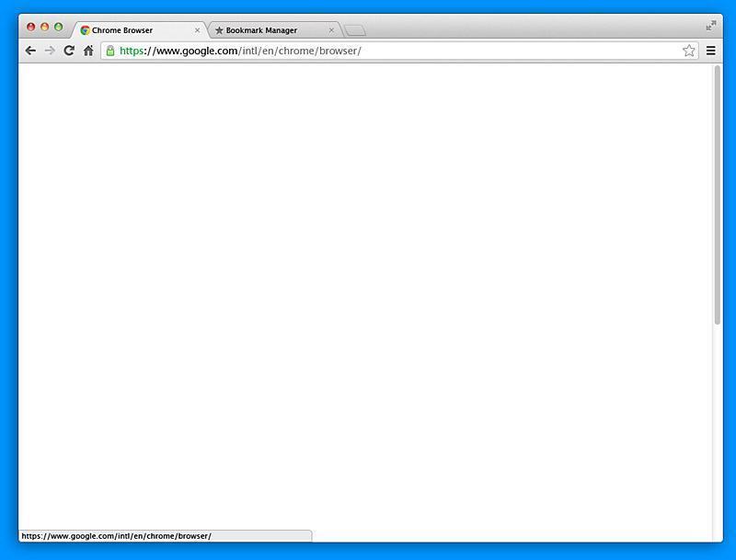
Task: Open the home page via the home icon
Action: click(x=86, y=51)
